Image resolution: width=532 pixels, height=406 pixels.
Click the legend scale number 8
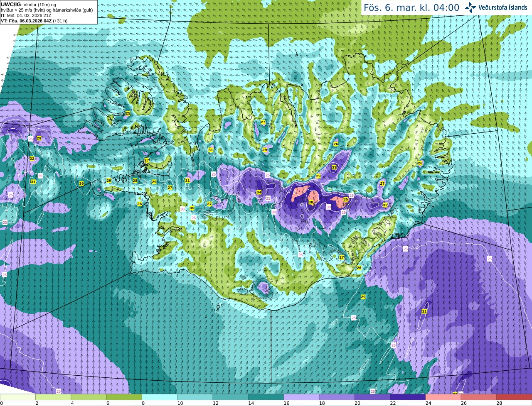143,403
